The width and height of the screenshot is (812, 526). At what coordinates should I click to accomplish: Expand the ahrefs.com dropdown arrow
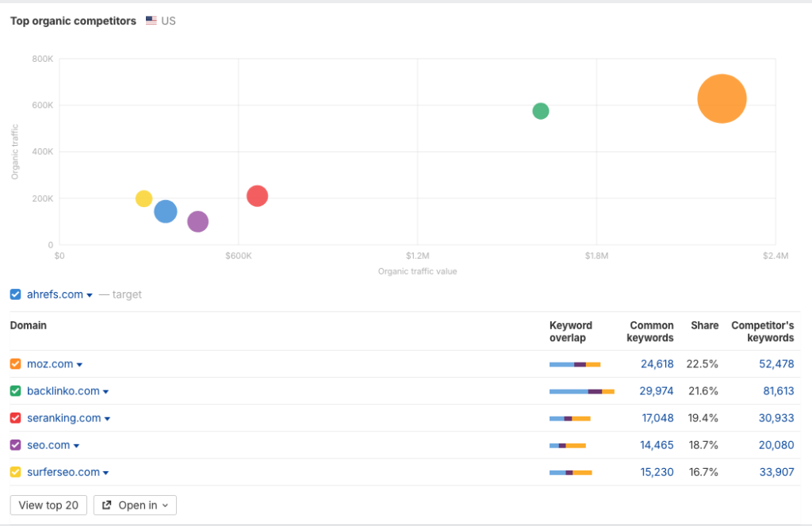coord(90,295)
